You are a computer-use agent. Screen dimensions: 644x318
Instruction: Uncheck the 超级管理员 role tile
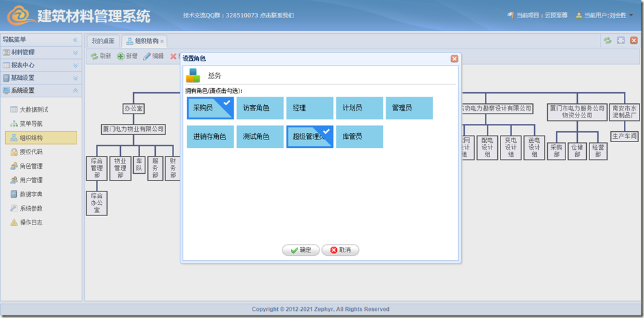[310, 137]
